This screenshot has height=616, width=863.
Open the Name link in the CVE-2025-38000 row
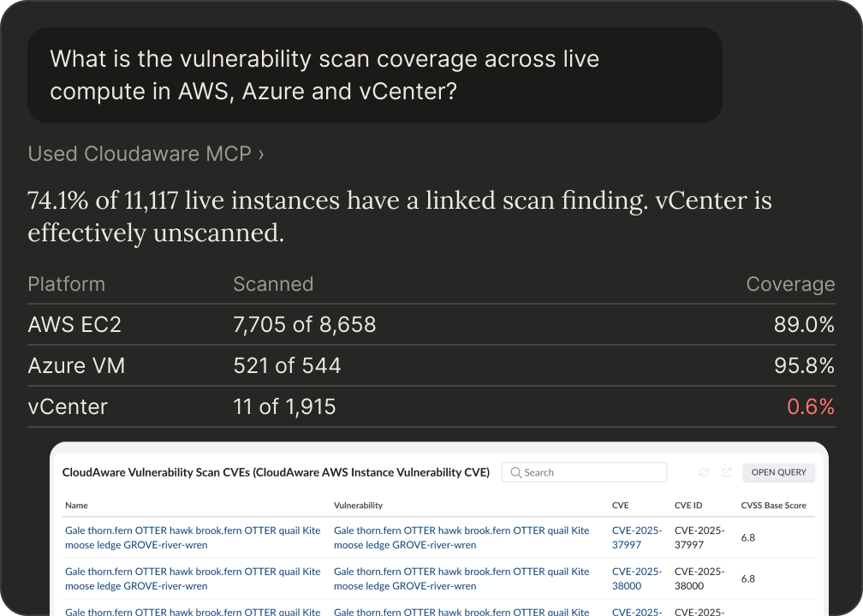[x=193, y=578]
